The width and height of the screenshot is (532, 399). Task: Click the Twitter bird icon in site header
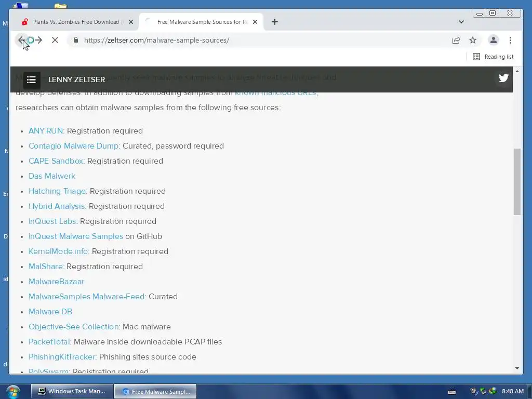pos(503,78)
